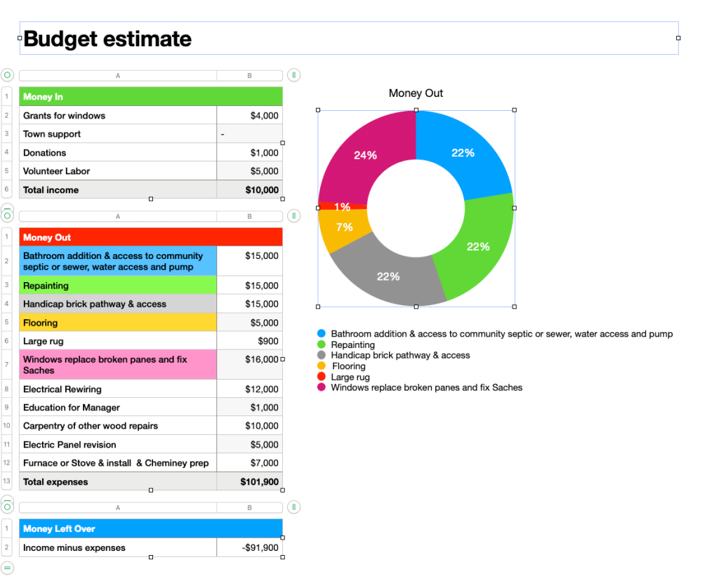This screenshot has height=588, width=719.
Task: Select column A header of Money In table
Action: point(118,75)
